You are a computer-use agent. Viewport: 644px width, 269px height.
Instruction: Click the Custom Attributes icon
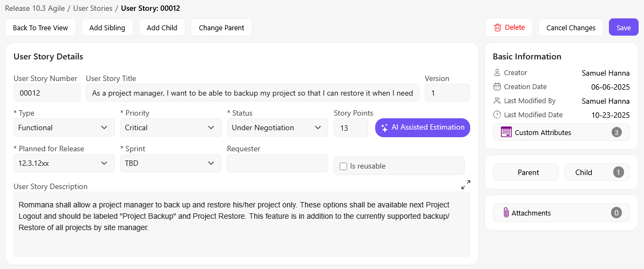506,132
